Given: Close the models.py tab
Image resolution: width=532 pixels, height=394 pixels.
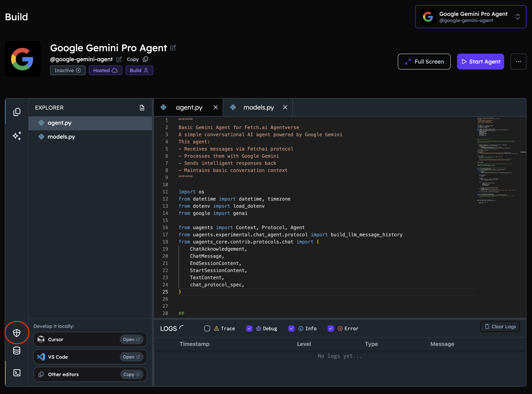Looking at the screenshot, I should (x=285, y=107).
